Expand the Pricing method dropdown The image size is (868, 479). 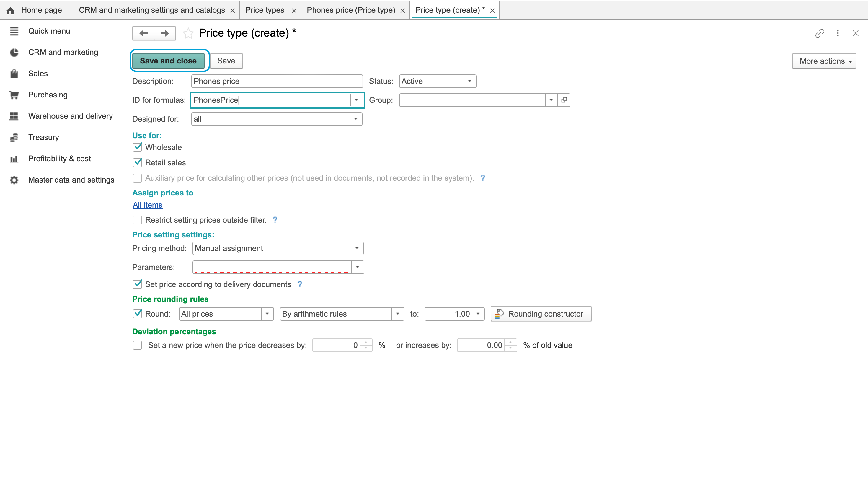357,248
